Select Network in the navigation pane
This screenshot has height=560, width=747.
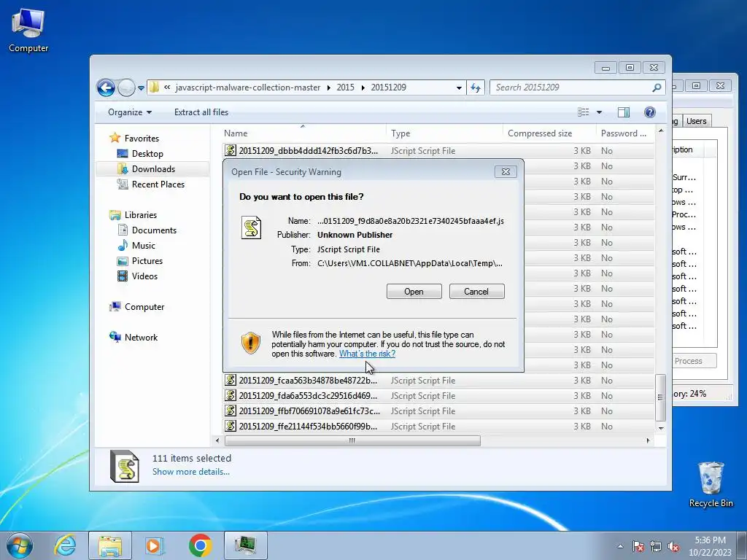tap(141, 338)
